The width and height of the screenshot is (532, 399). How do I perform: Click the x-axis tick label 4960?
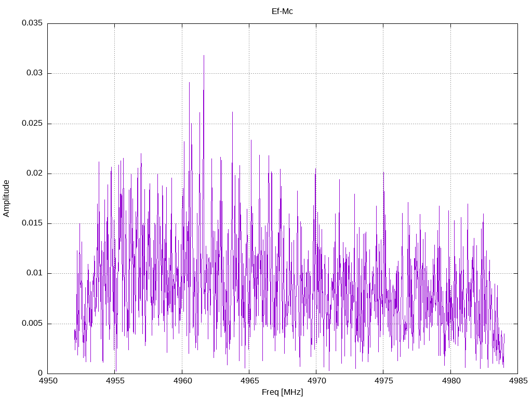[182, 381]
